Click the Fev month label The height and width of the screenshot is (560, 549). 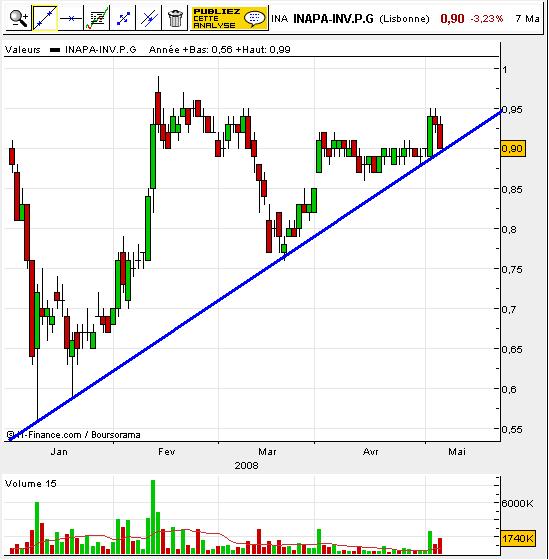point(167,451)
